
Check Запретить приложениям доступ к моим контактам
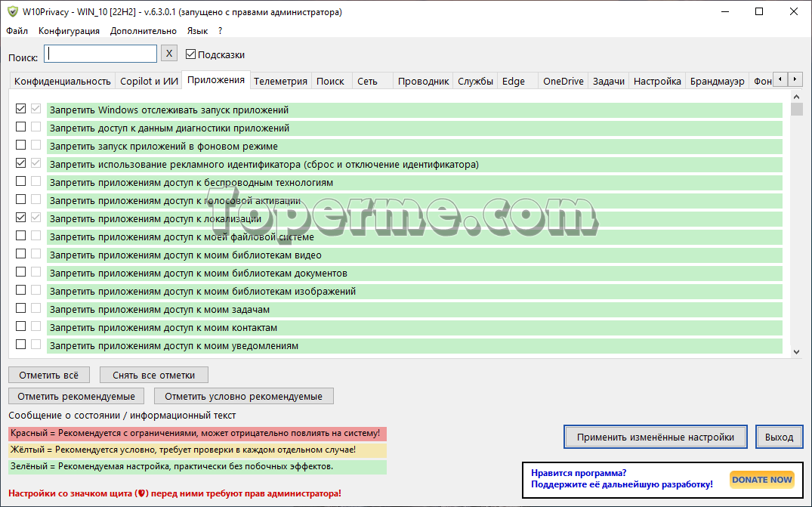pyautogui.click(x=20, y=326)
